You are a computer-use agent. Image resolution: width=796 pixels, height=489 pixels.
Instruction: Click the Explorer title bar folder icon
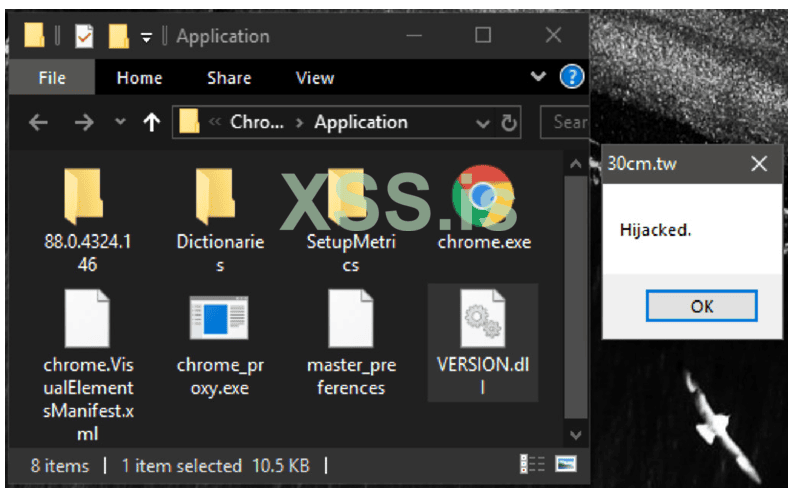(x=34, y=36)
